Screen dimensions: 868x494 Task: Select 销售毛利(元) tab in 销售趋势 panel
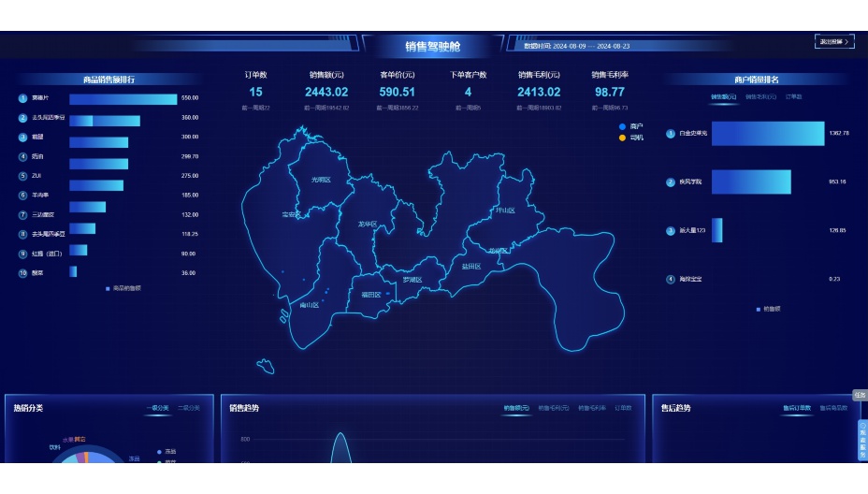coord(554,408)
